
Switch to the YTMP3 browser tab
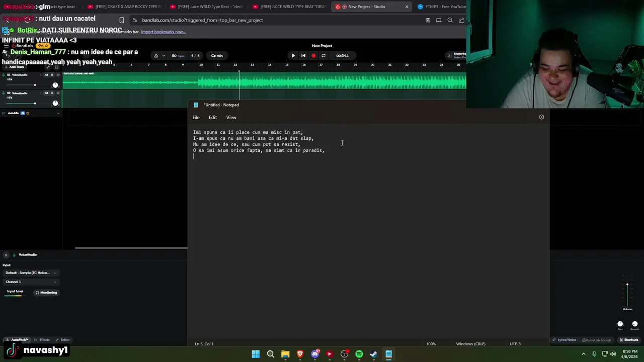tap(441, 7)
